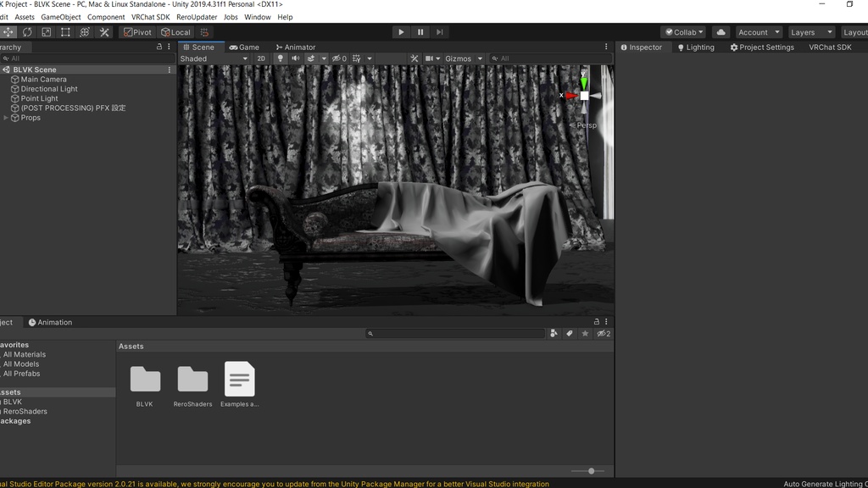The width and height of the screenshot is (868, 488).
Task: Click the Search by Label tag icon
Action: [x=570, y=334]
